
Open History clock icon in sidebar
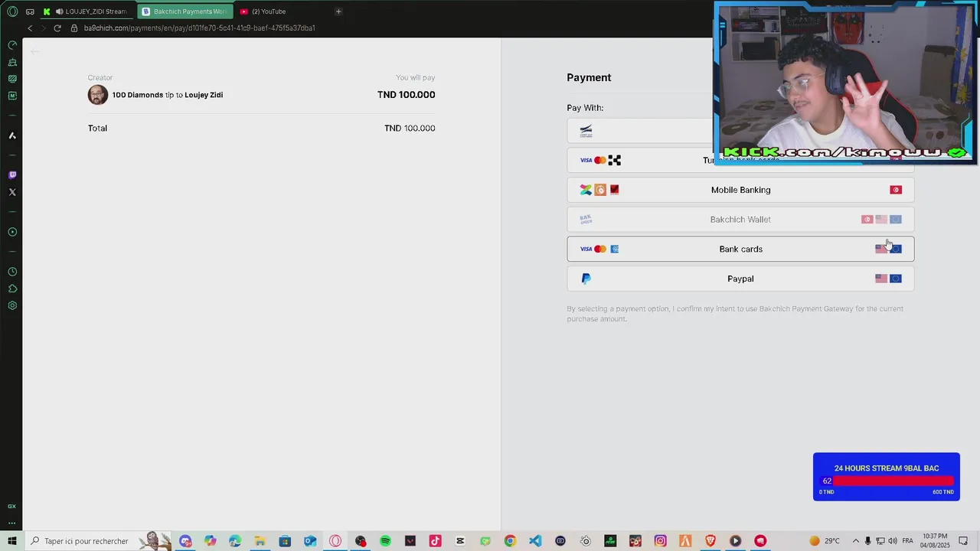12,272
